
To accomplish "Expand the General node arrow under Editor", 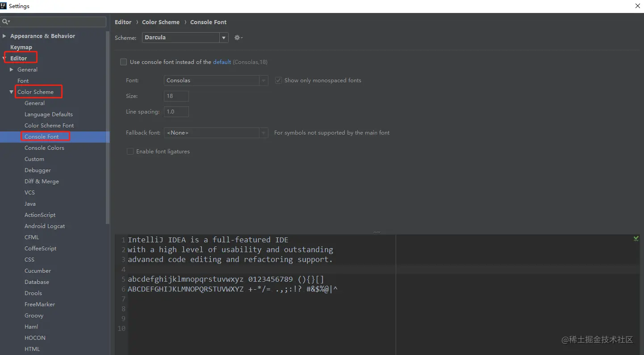I will tap(12, 69).
